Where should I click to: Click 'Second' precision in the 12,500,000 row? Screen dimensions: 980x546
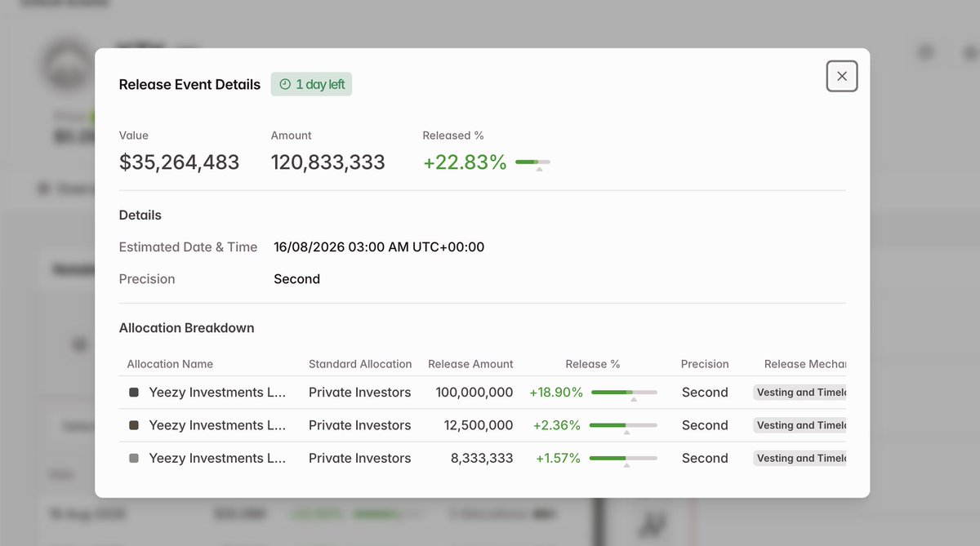pos(705,425)
